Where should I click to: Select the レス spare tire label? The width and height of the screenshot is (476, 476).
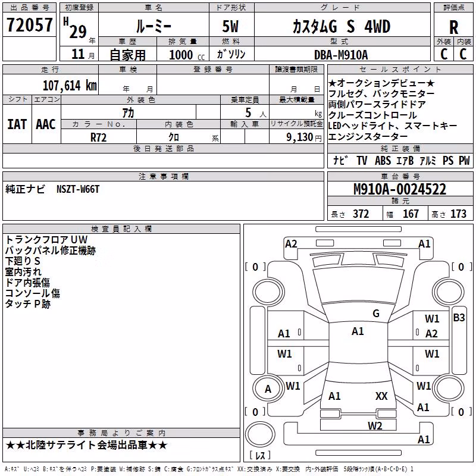click(260, 455)
